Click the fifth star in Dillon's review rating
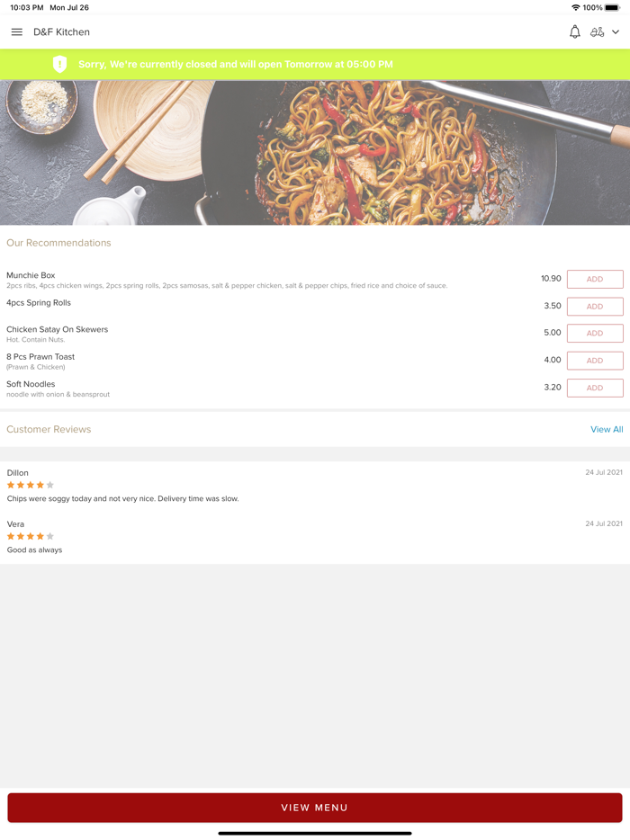 click(x=48, y=484)
